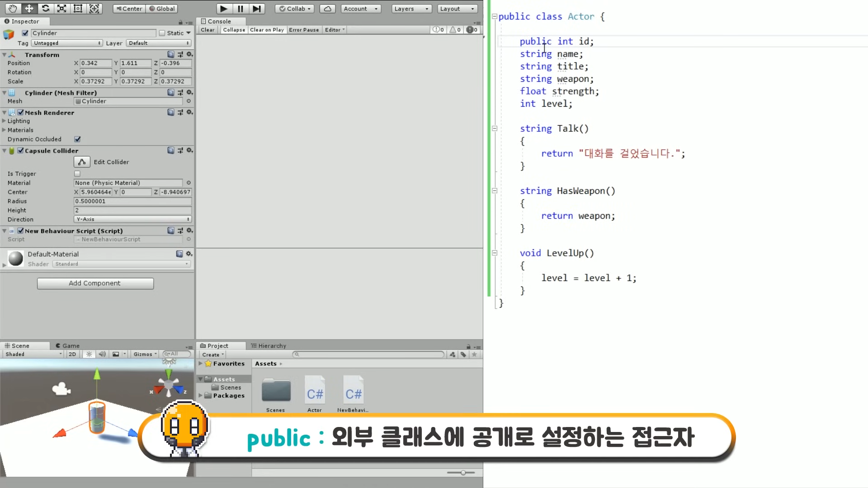Switch to the Hierarchy tab

click(x=269, y=346)
